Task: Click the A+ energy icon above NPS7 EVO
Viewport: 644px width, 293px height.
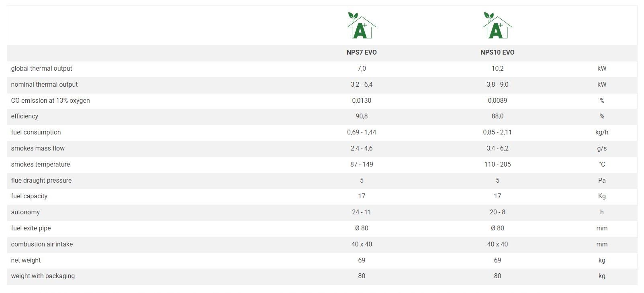Action: tap(362, 26)
